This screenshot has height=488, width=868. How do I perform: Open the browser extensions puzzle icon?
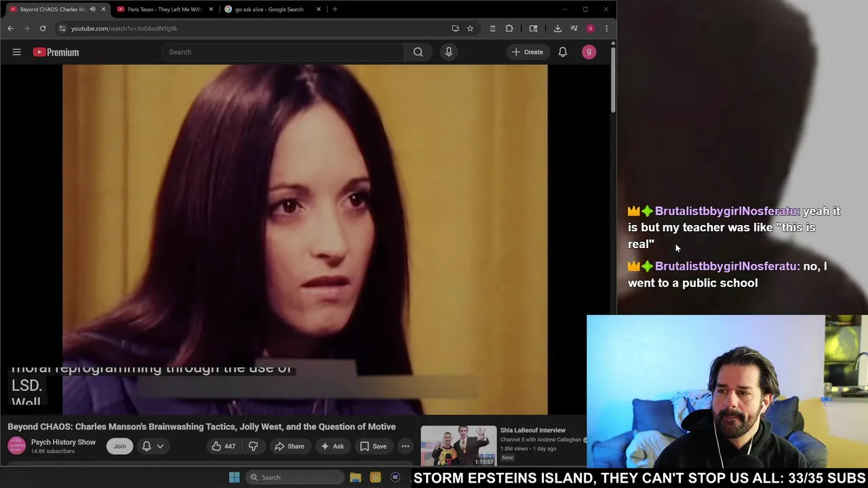(509, 28)
